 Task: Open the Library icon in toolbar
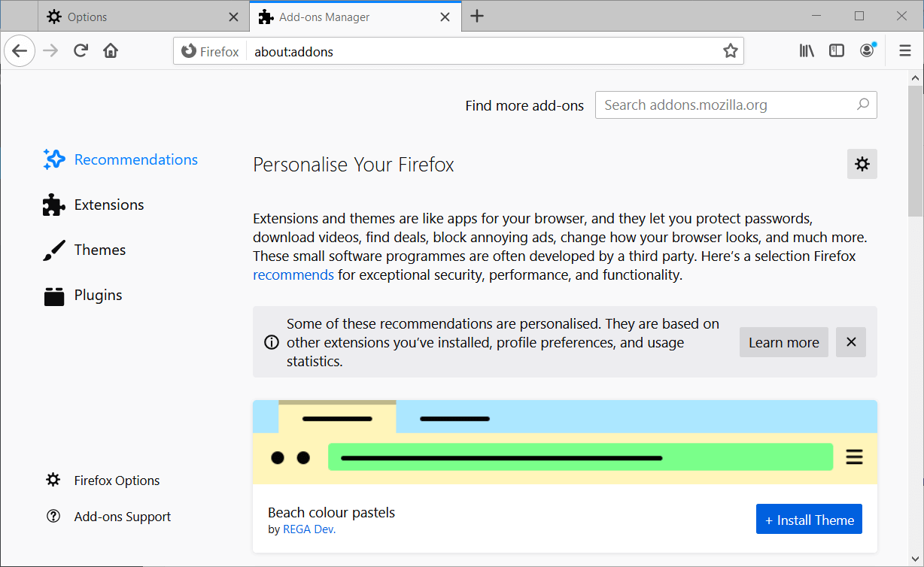[x=807, y=51]
